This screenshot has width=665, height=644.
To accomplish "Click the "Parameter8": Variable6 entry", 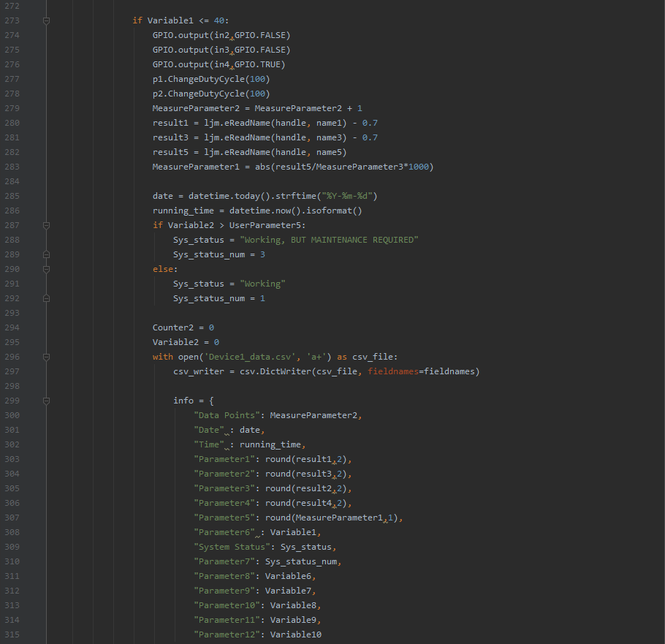I will coord(255,577).
